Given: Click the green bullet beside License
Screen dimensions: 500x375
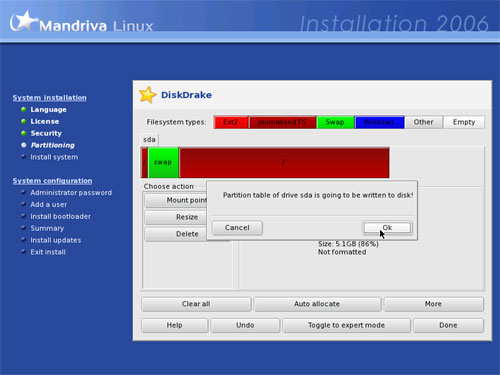Looking at the screenshot, I should point(23,121).
